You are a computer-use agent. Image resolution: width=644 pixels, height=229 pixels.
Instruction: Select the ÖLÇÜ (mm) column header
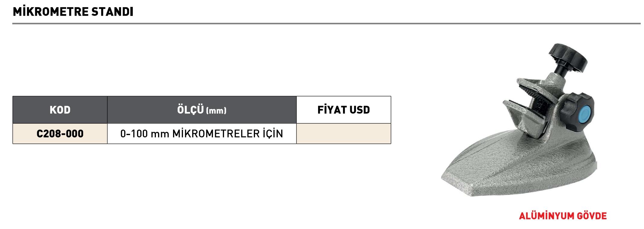pos(202,110)
